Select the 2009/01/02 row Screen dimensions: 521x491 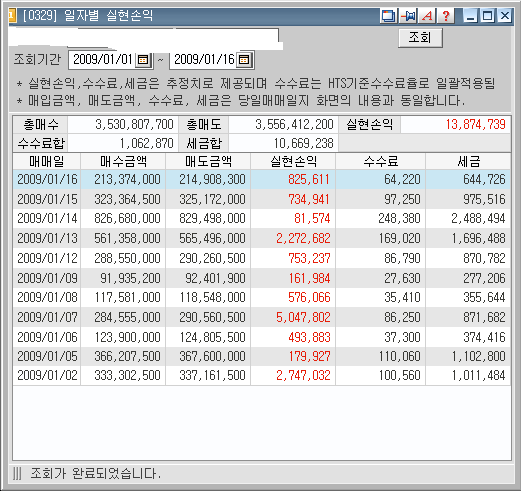[x=262, y=376]
